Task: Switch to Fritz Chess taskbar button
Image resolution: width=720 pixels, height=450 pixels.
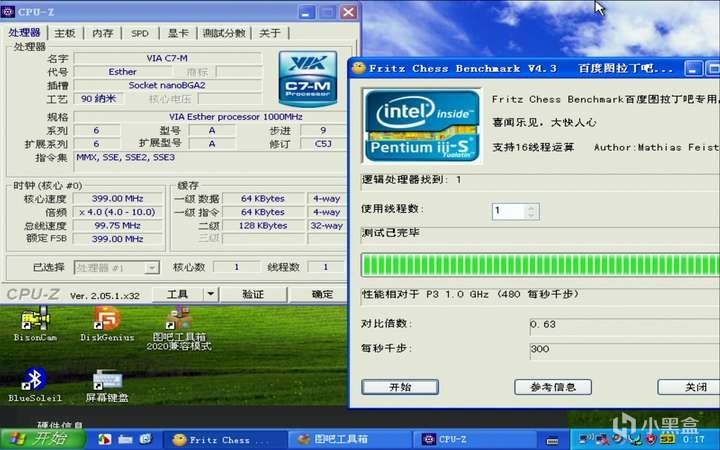Action: tap(225, 439)
